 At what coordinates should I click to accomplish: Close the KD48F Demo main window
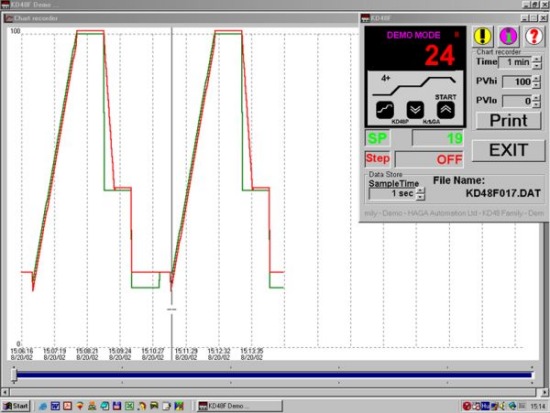546,5
